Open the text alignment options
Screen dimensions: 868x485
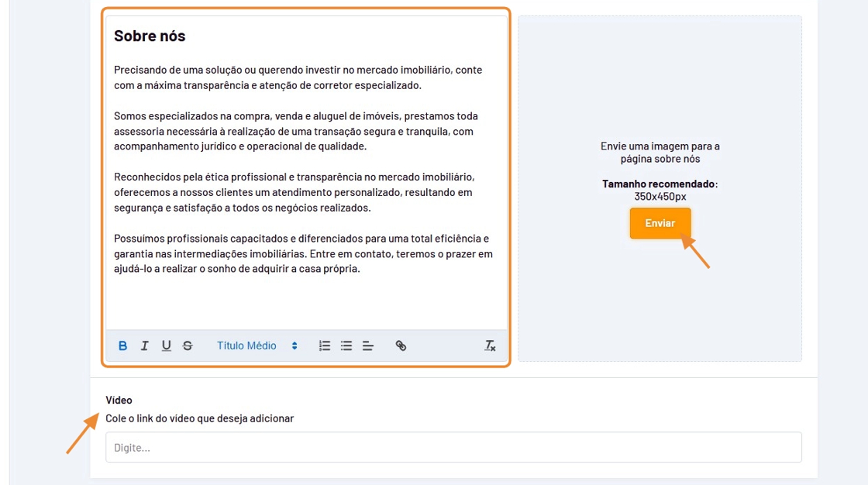point(368,346)
